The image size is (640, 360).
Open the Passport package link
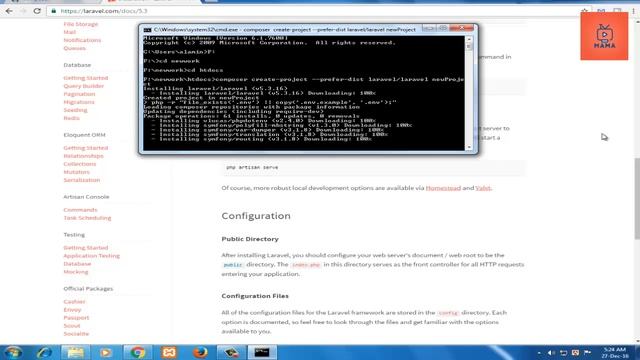click(x=76, y=318)
